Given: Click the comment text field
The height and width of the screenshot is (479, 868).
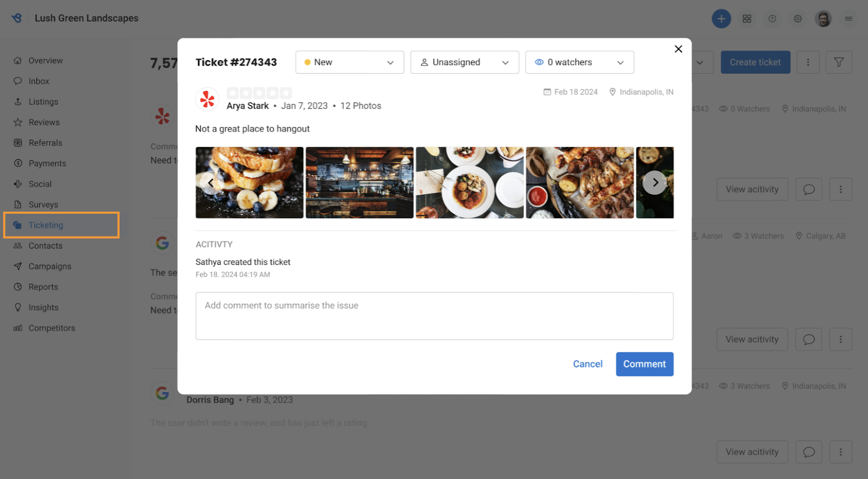Looking at the screenshot, I should tap(435, 316).
